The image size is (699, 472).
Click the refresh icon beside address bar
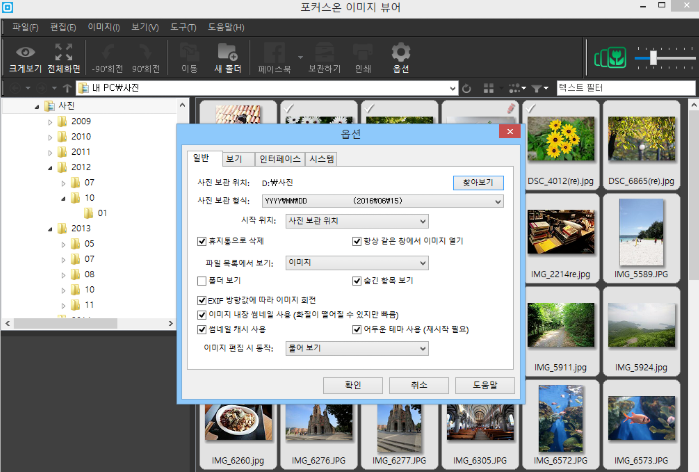tap(466, 88)
